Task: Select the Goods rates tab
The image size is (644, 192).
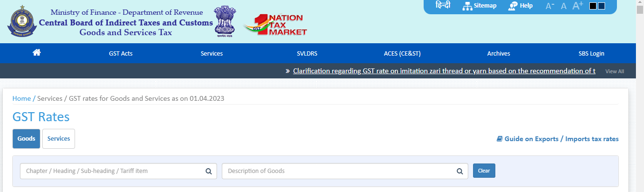Action: coord(26,139)
